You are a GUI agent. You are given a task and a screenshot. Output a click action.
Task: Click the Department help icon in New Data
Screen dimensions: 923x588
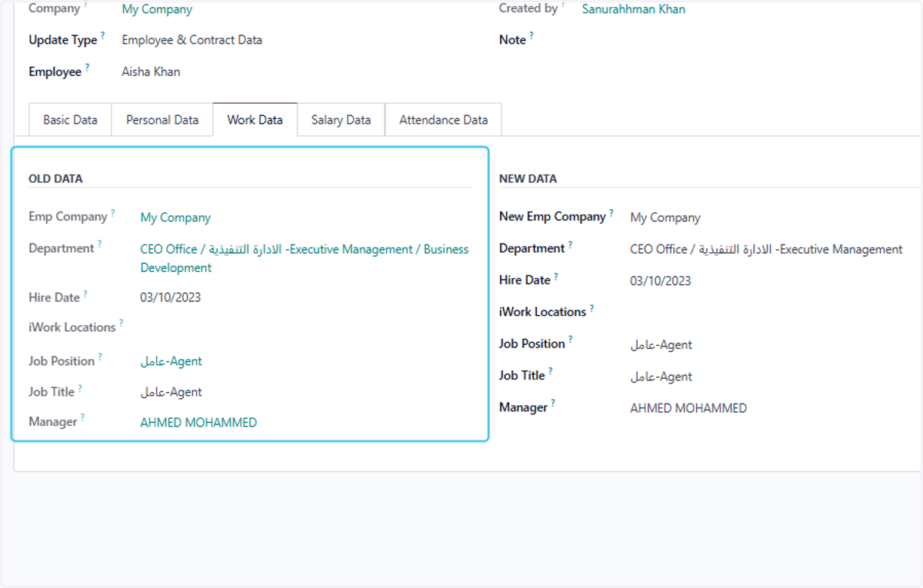click(570, 244)
